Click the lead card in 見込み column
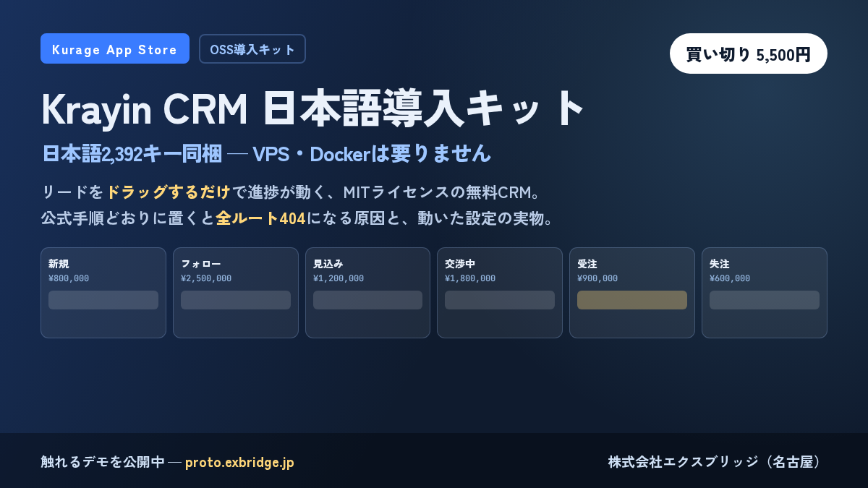 click(367, 300)
